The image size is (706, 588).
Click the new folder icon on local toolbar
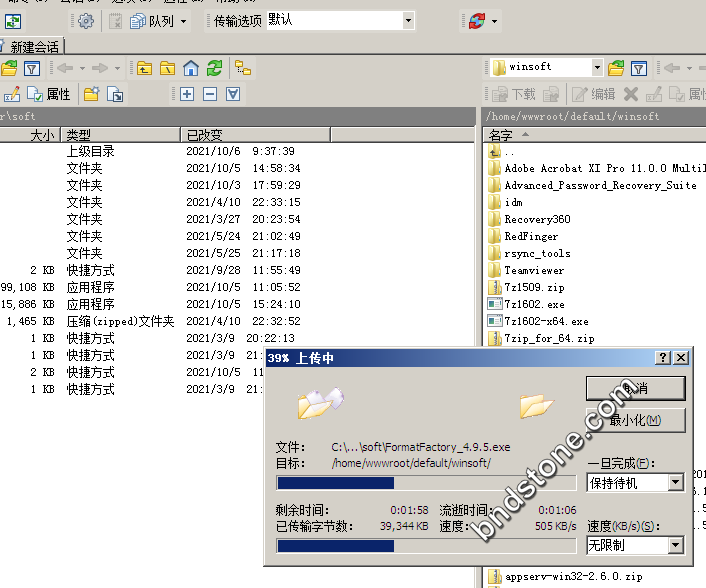click(x=91, y=94)
